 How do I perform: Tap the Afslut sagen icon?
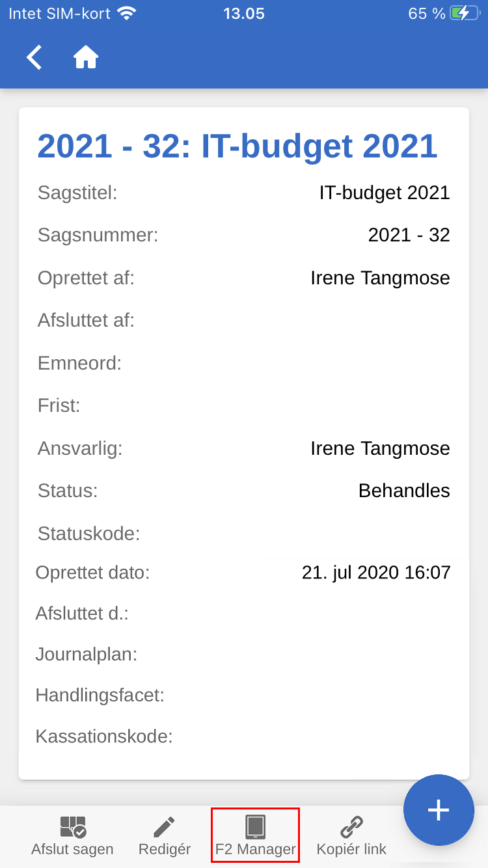(73, 827)
